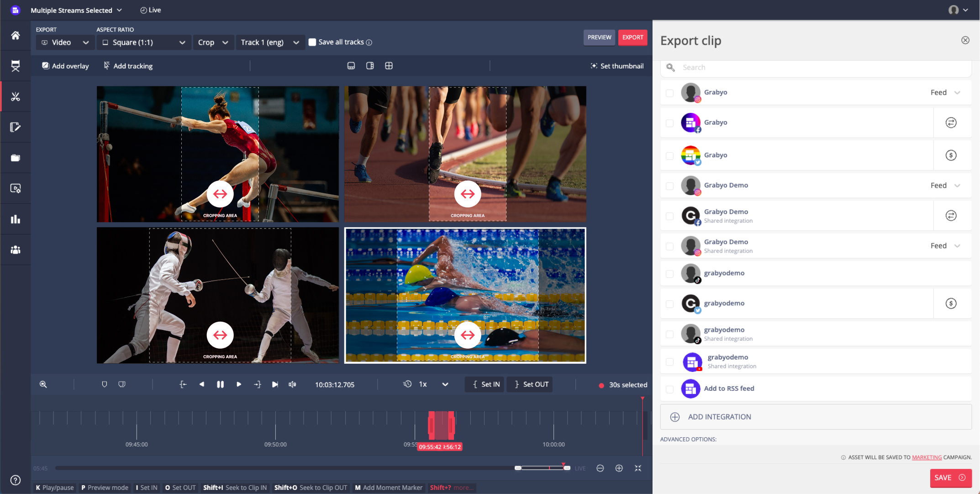Click the shield/protect icon on timeline
Viewport: 980px width, 494px height.
click(104, 384)
